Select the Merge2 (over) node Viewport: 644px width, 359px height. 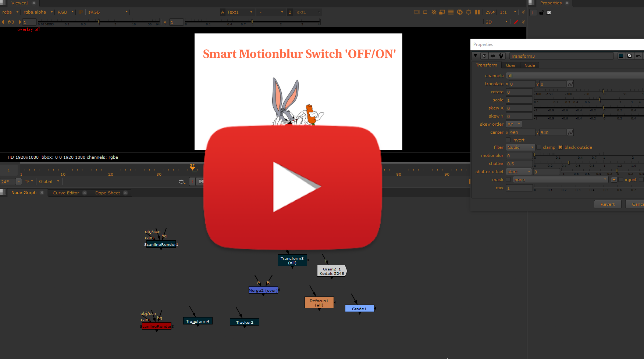pyautogui.click(x=263, y=290)
